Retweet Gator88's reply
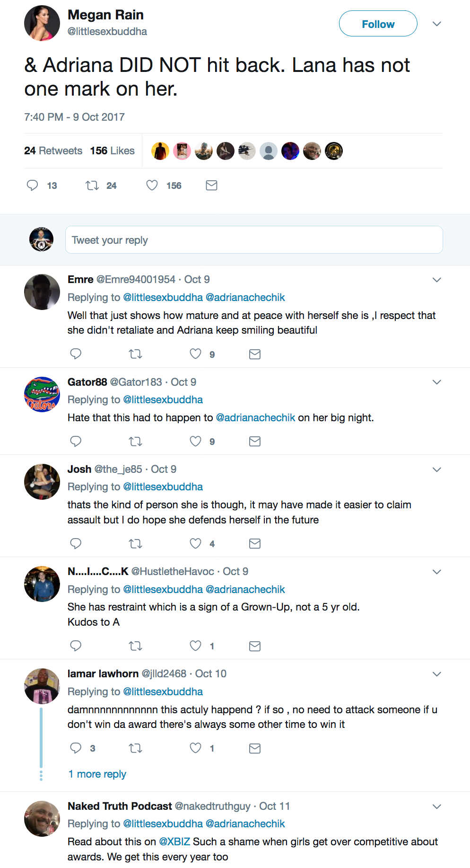The image size is (470, 868). [136, 442]
